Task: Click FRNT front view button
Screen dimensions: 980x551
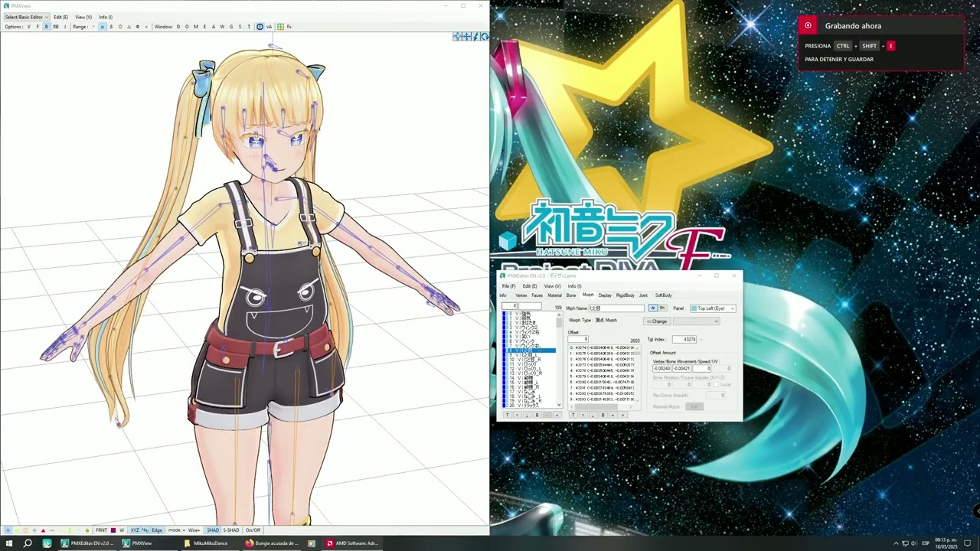Action: click(x=102, y=530)
